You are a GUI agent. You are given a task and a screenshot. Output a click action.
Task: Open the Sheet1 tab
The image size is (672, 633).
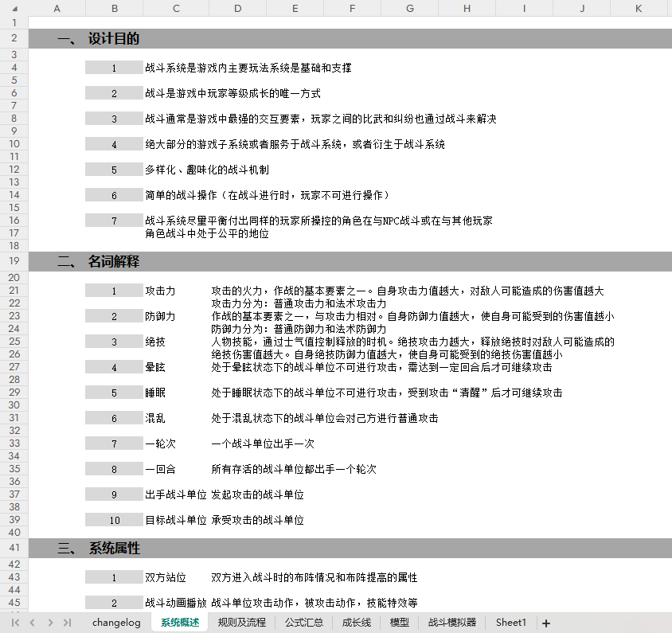point(511,623)
